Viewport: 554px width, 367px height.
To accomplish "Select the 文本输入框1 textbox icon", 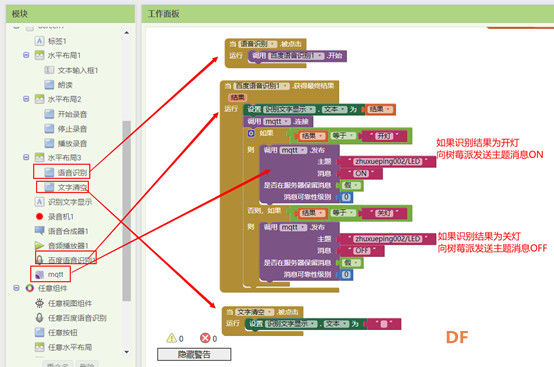I will pos(49,70).
